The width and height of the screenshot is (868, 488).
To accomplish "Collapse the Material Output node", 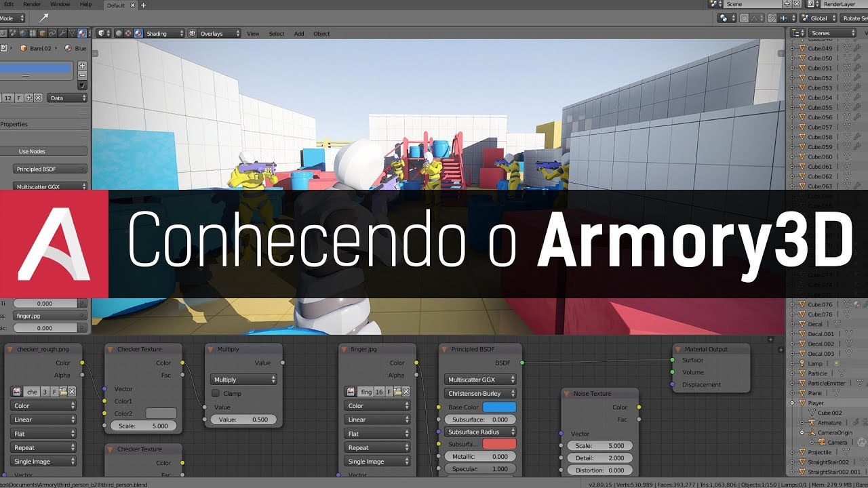I will (677, 349).
